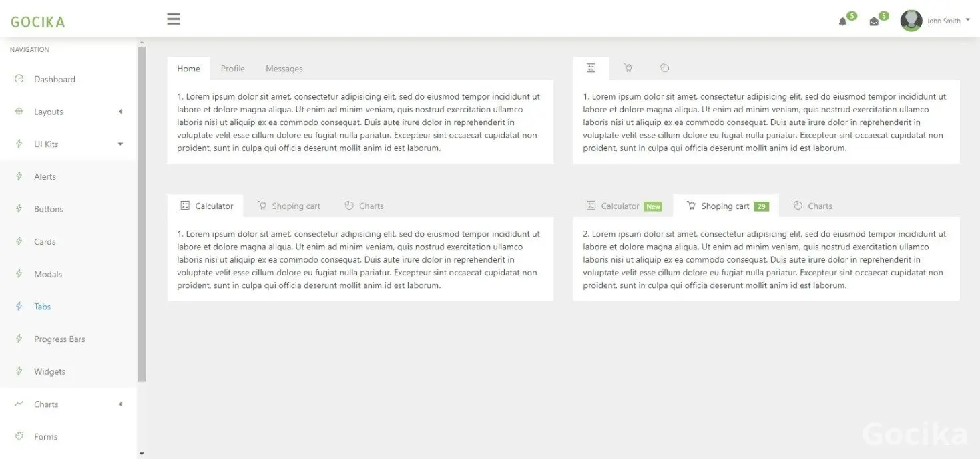Open the notifications bell
The width and height of the screenshot is (980, 459).
pyautogui.click(x=842, y=21)
